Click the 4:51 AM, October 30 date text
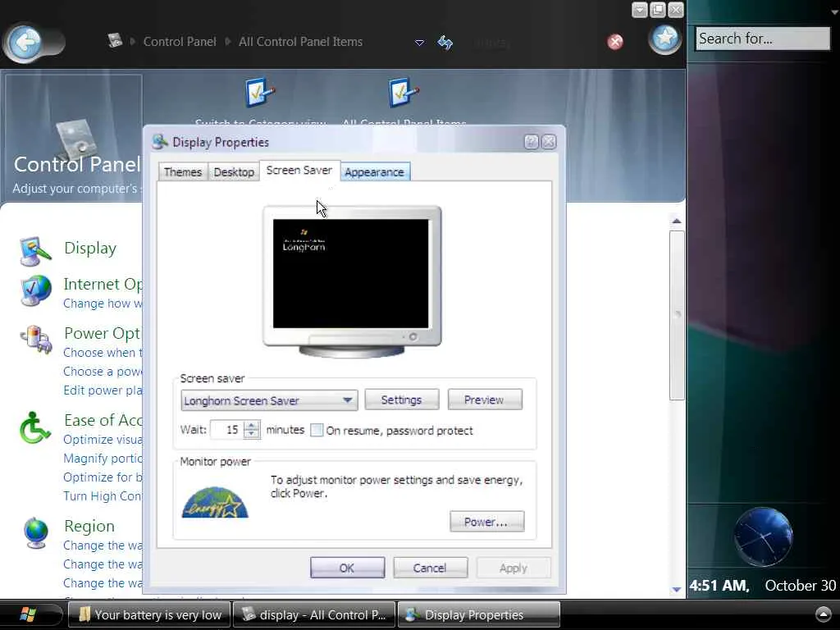Image resolution: width=840 pixels, height=630 pixels. (762, 585)
